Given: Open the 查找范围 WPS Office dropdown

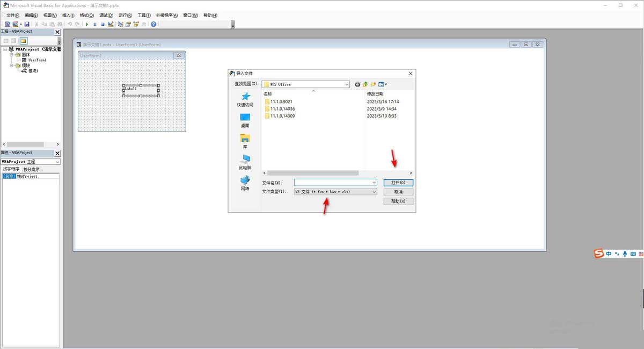Looking at the screenshot, I should click(x=347, y=84).
